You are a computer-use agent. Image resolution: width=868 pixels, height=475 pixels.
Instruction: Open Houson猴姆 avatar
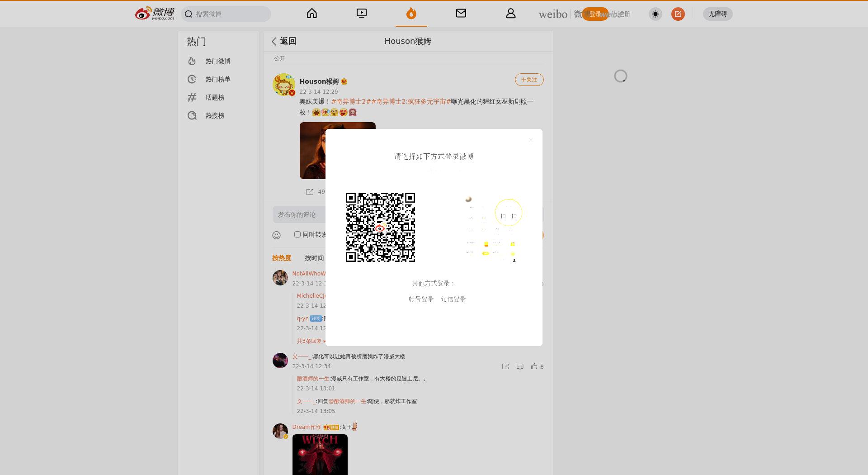284,85
